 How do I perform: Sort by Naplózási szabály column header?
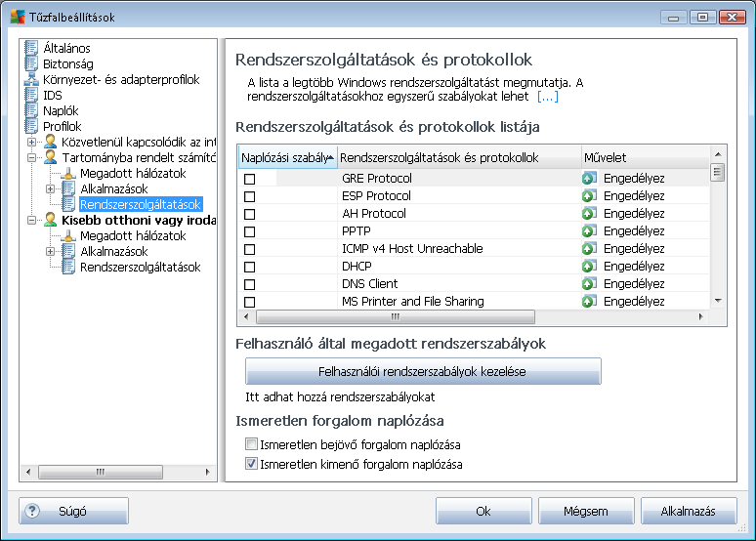coord(288,157)
